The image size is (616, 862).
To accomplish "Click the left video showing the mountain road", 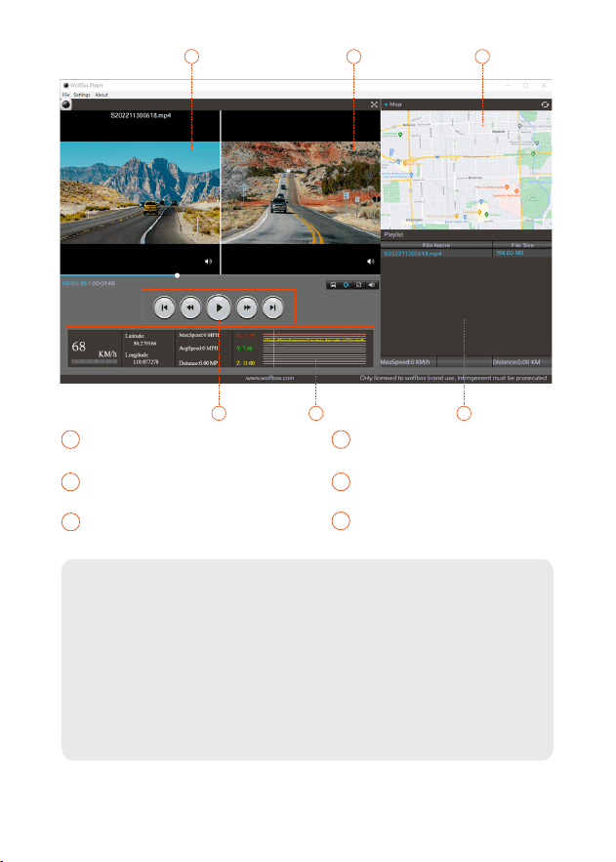I will pos(141,192).
